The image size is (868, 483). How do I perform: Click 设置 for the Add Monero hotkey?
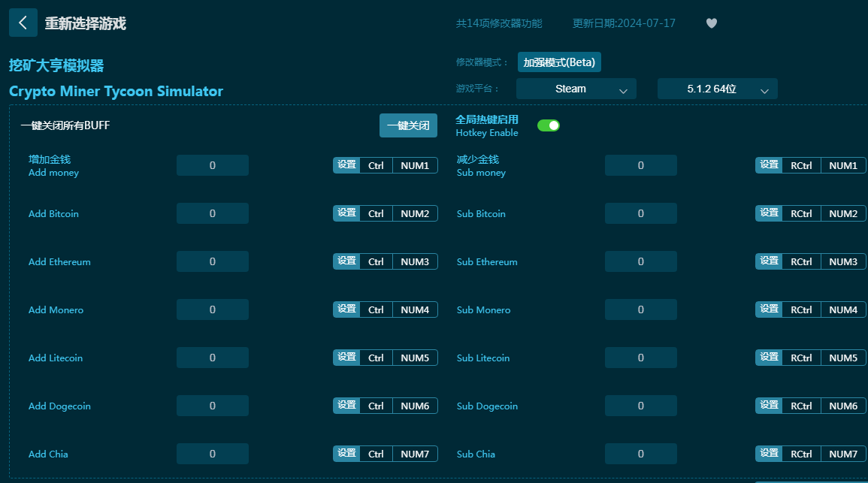click(x=347, y=309)
